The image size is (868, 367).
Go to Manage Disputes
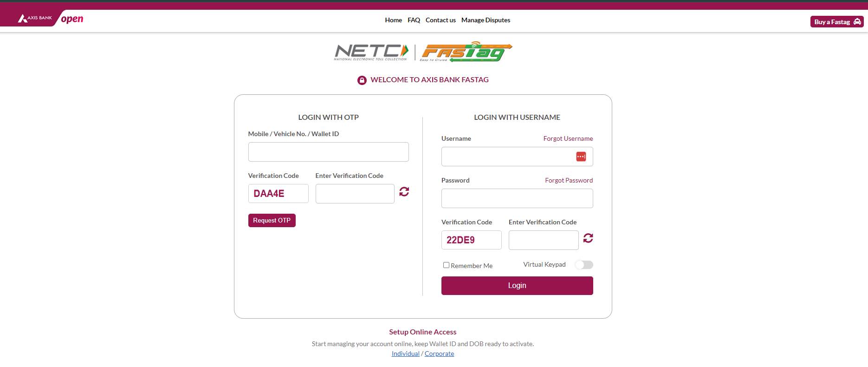[486, 20]
